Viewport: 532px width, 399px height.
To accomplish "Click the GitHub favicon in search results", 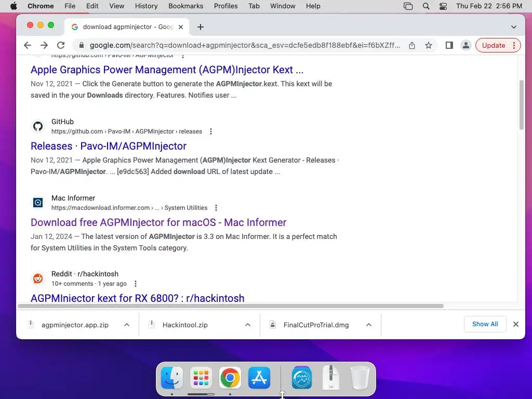I will point(38,126).
